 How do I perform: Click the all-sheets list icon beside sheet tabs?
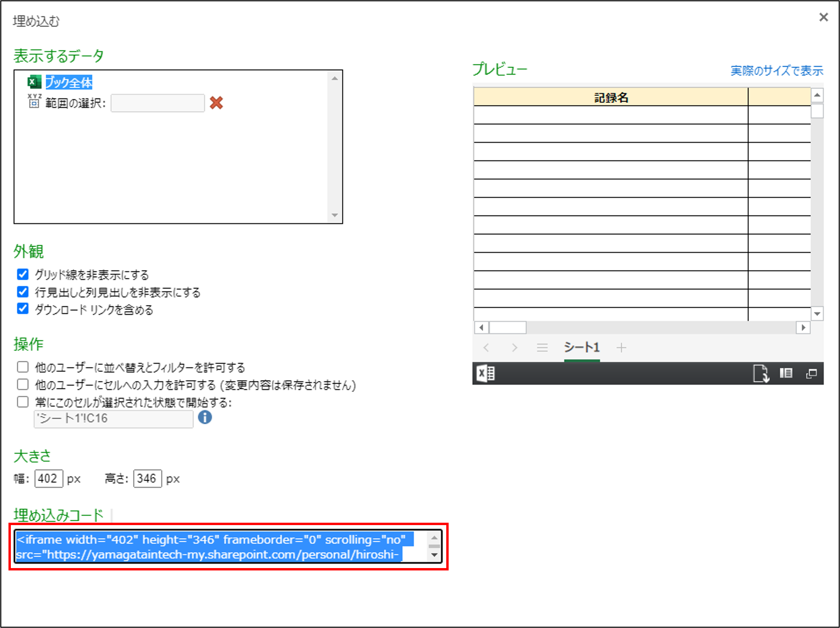(x=542, y=348)
